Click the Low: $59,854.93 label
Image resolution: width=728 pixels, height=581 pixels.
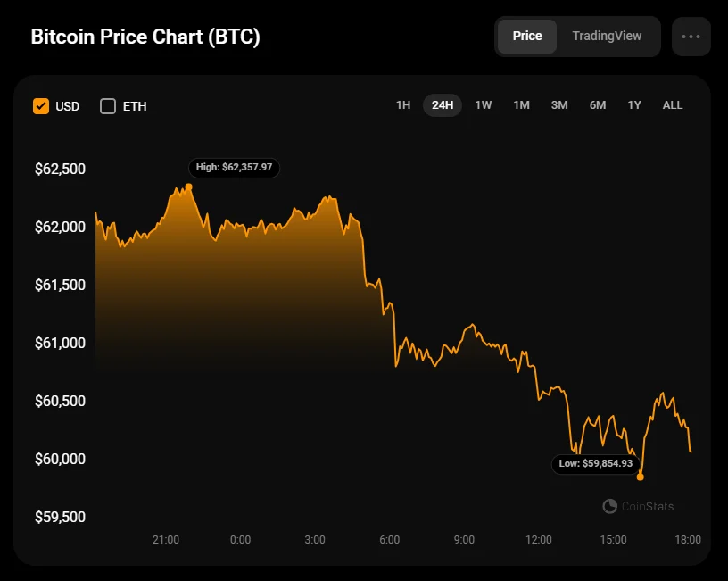(x=596, y=464)
